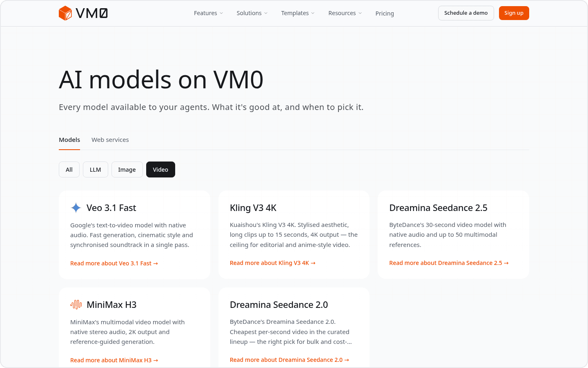Click the Veo 3.1 Fast star icon
This screenshot has width=588, height=368.
pos(76,208)
